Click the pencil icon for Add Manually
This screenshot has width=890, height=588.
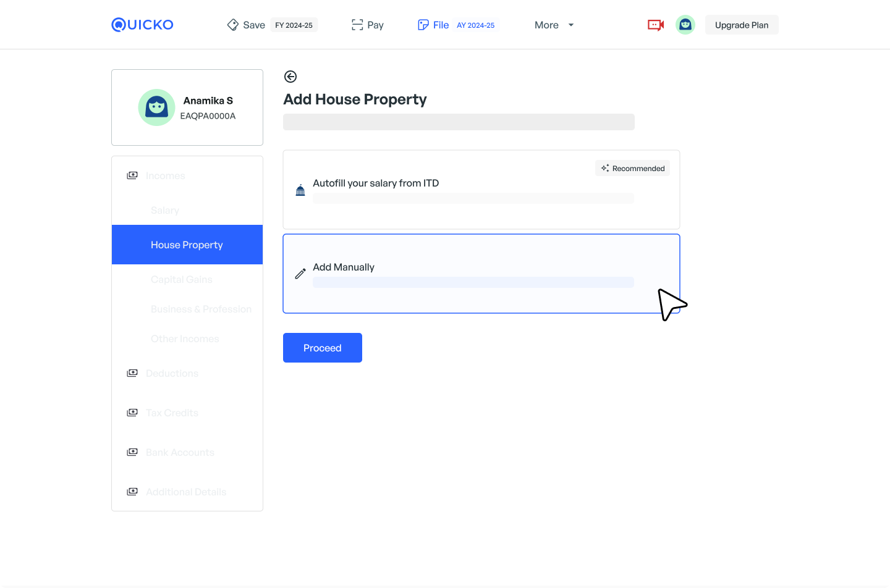click(300, 274)
